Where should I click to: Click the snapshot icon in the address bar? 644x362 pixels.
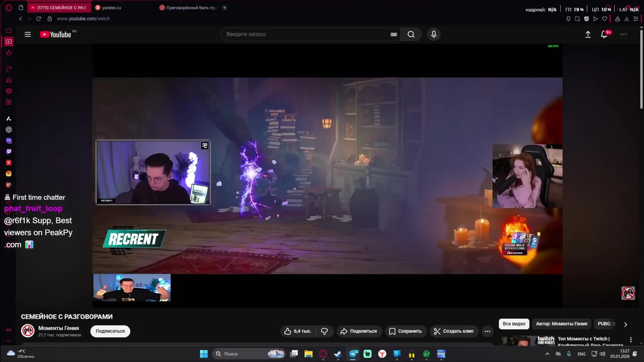tap(577, 19)
